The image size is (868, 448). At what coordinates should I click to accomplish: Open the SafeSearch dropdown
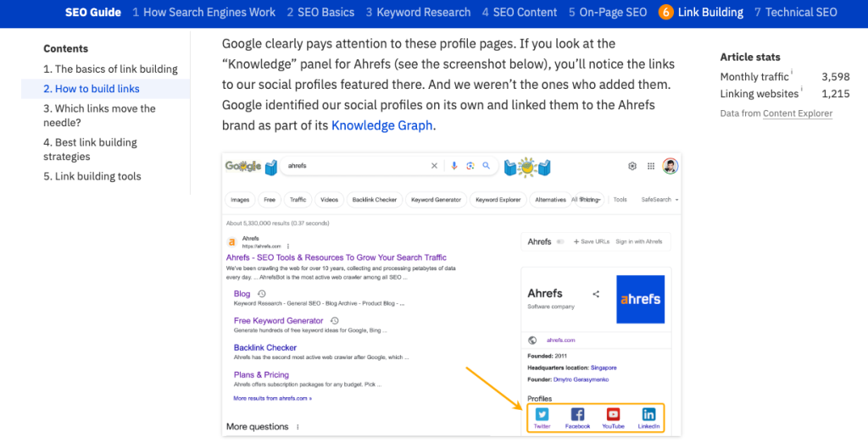pos(659,200)
